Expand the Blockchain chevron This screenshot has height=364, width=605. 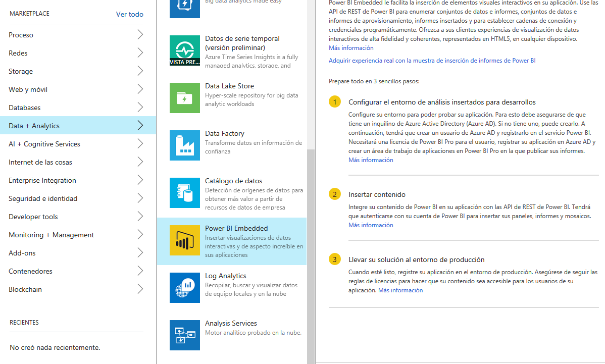click(x=140, y=289)
